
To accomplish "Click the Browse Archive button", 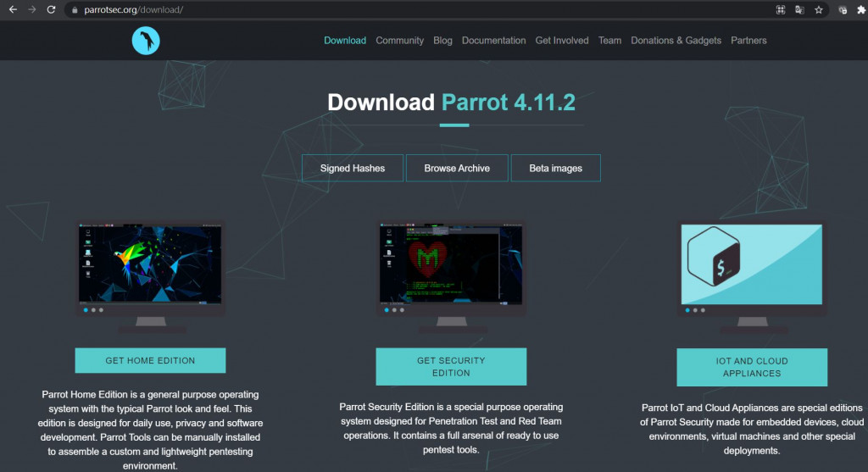I will pyautogui.click(x=457, y=169).
